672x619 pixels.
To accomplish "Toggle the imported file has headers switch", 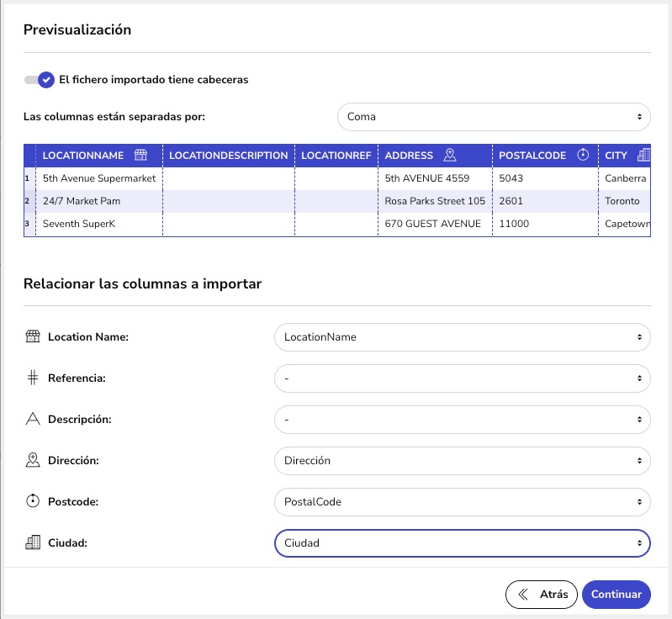I will pos(40,80).
